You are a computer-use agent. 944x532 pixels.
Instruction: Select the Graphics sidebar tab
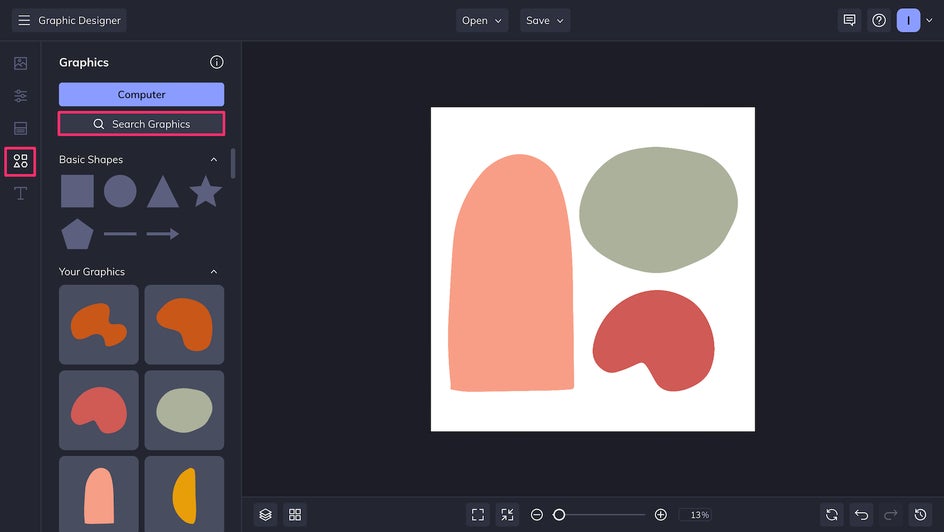pos(20,161)
